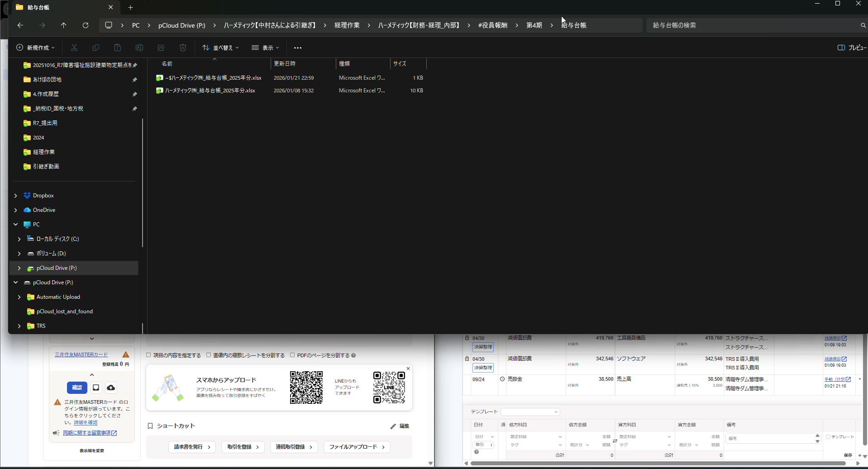The width and height of the screenshot is (868, 469).
Task: Open ハーメティック㈱_給与台帳_2025年分.xlsx file
Action: coord(210,91)
